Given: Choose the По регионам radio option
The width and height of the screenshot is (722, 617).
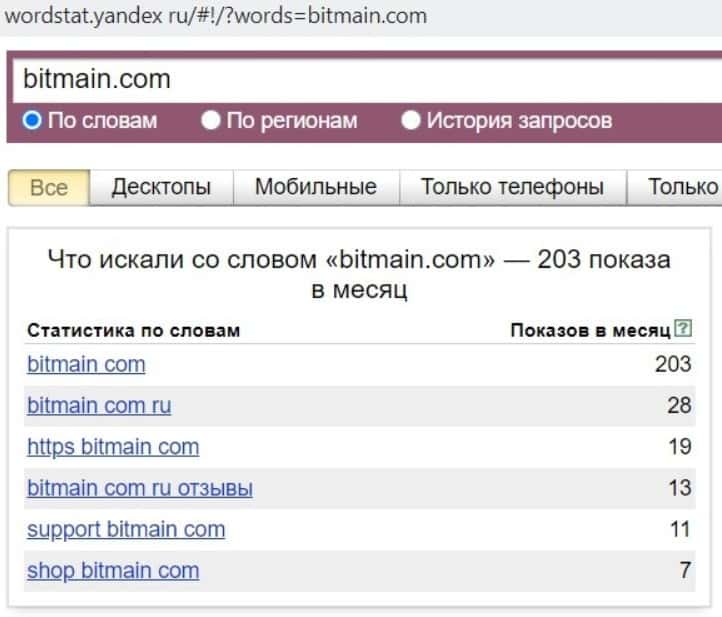Looking at the screenshot, I should [x=210, y=121].
